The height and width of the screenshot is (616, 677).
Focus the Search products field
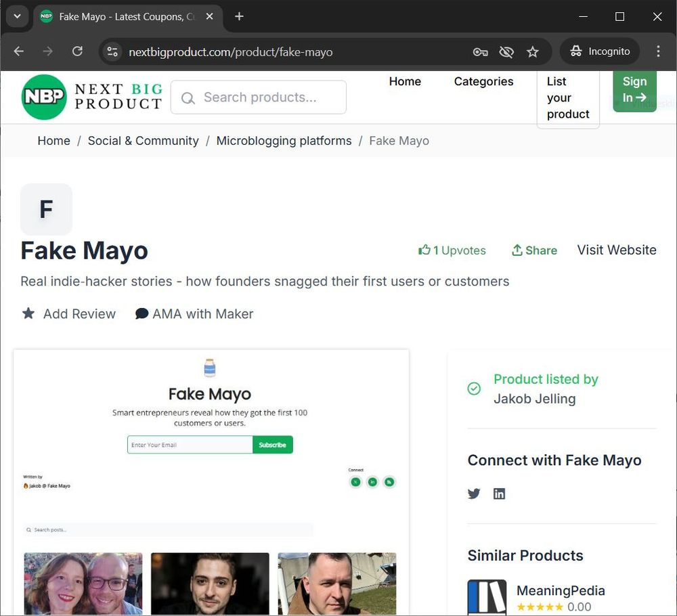pyautogui.click(x=258, y=97)
